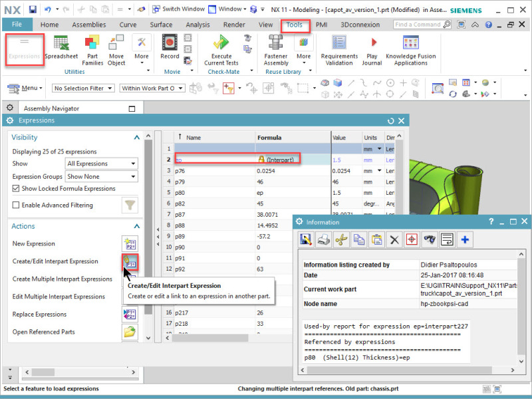This screenshot has height=399, width=532.
Task: Open the Window dropdown in title bar
Action: tap(227, 9)
